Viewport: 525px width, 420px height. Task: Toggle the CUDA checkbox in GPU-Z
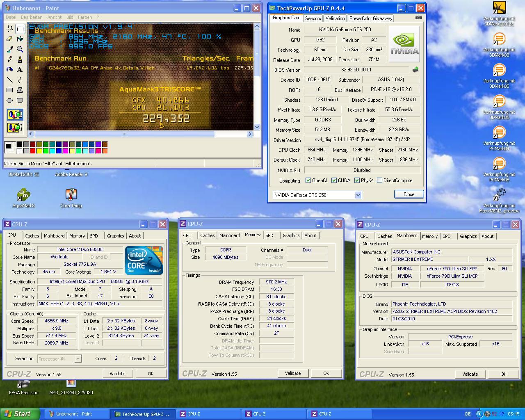(334, 180)
